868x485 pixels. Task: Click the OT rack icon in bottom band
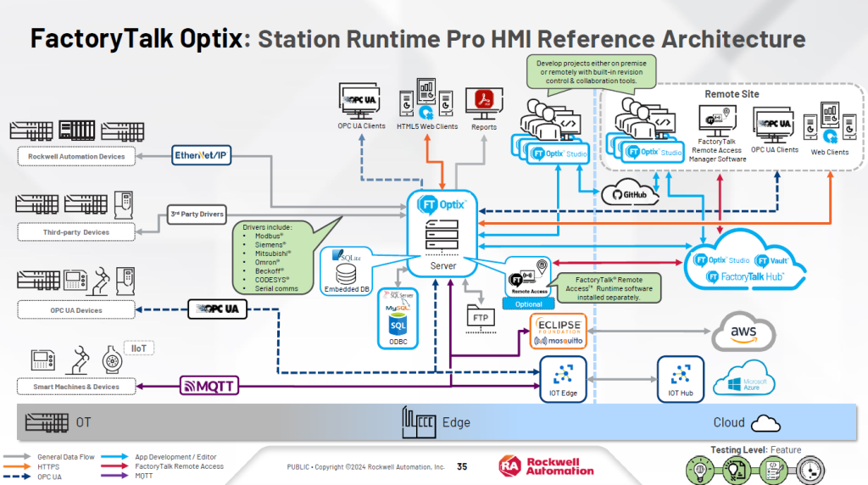pos(47,423)
